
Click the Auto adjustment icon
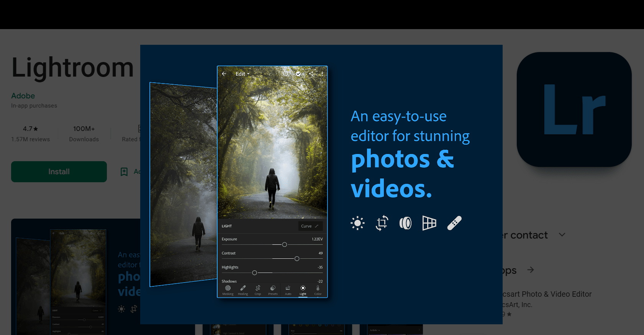tap(288, 290)
